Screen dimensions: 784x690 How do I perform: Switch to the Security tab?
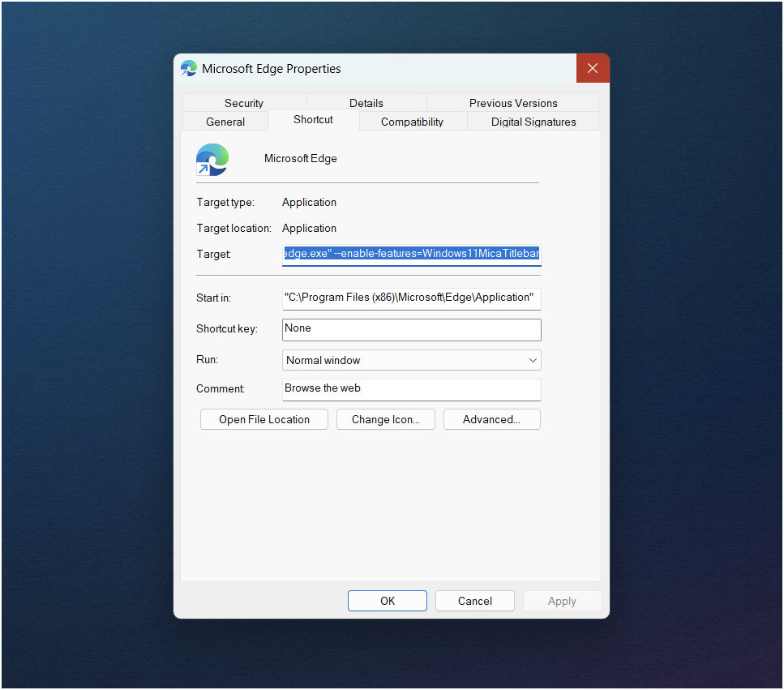(x=244, y=102)
